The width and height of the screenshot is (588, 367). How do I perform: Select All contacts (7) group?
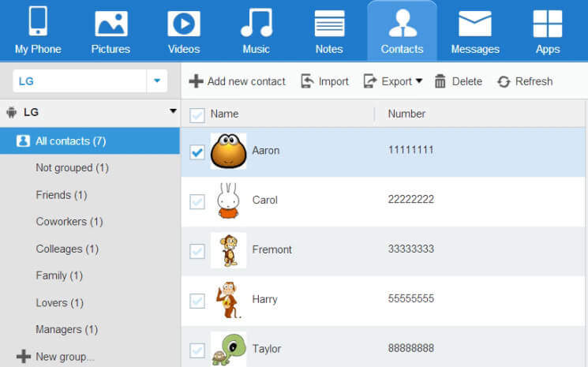pos(90,141)
